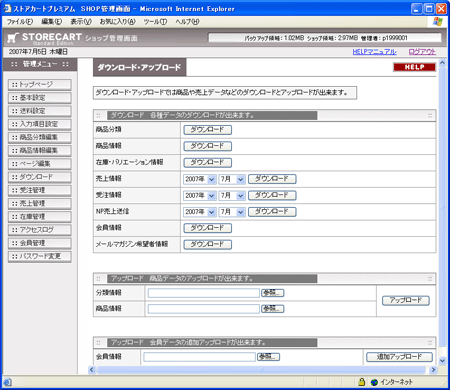Click the vertical scrollbar down arrow

click(442, 361)
